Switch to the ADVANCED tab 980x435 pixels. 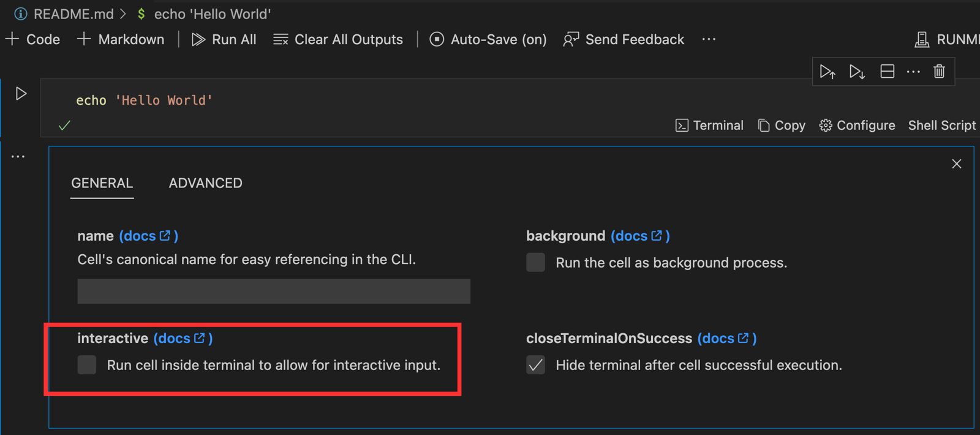(205, 183)
